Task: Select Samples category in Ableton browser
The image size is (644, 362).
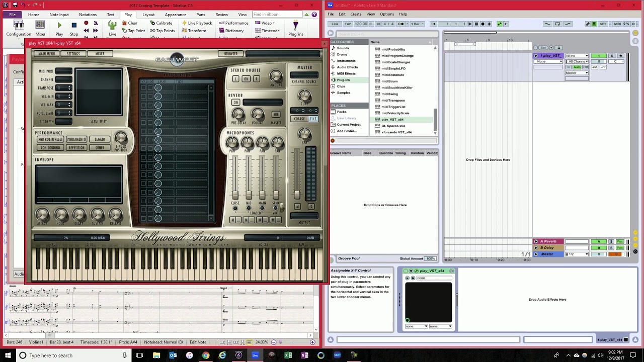Action: pyautogui.click(x=344, y=93)
